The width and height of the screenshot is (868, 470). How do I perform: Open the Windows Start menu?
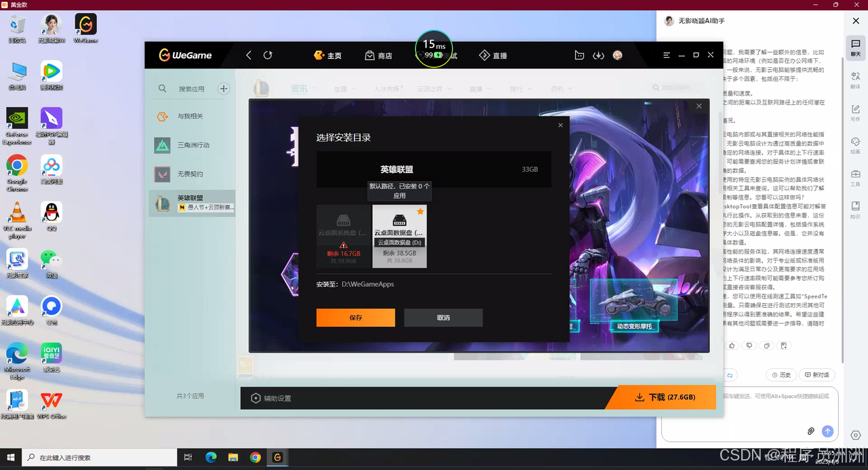[10, 458]
